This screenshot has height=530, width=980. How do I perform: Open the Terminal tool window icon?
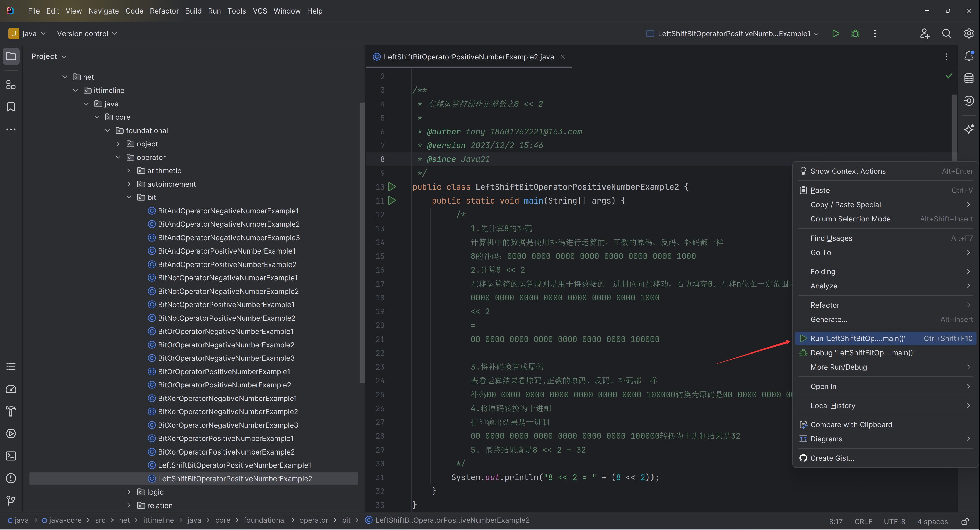coord(11,456)
